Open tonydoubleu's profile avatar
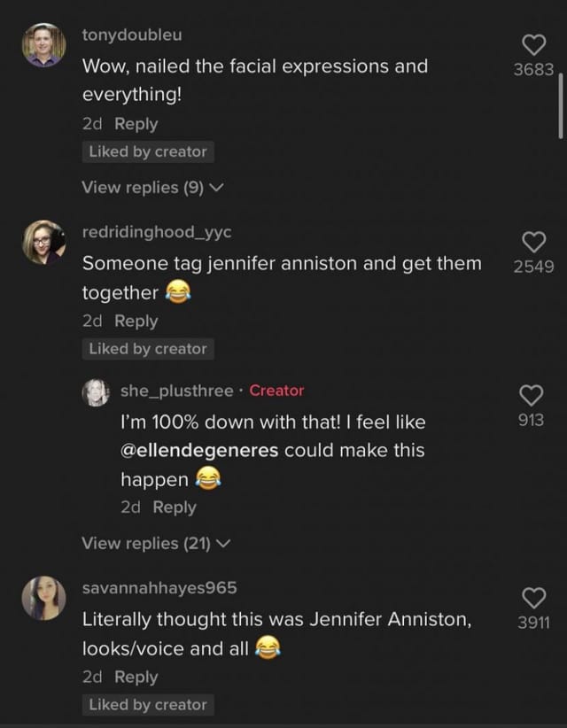 coord(43,43)
